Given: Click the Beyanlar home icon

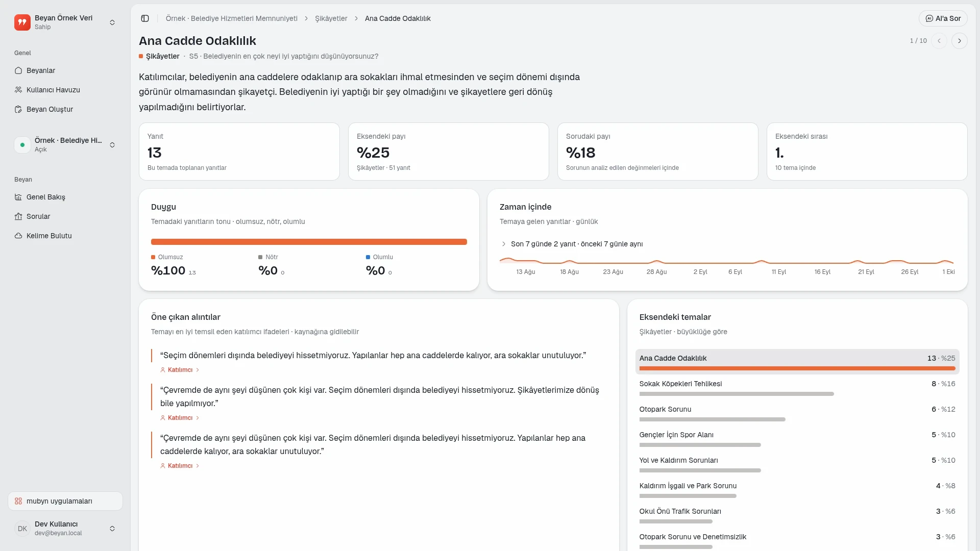Looking at the screenshot, I should click(18, 70).
